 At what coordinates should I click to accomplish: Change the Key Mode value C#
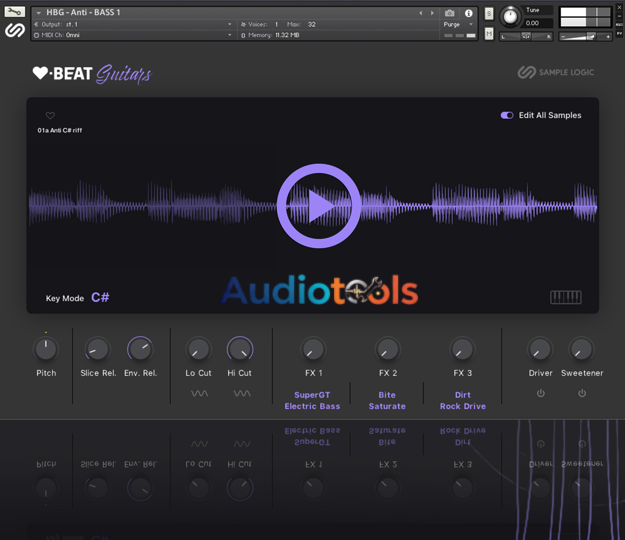point(100,297)
